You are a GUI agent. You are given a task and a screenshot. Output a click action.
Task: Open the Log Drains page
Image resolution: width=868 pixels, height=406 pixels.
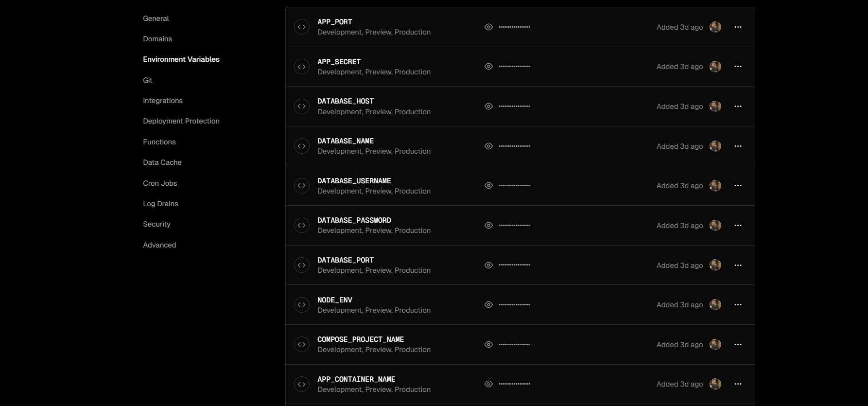pyautogui.click(x=160, y=204)
